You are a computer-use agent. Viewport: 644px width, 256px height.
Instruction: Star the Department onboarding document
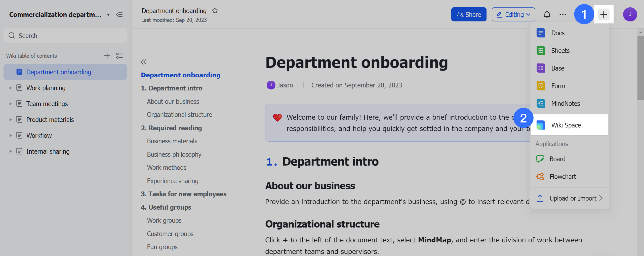(x=215, y=11)
